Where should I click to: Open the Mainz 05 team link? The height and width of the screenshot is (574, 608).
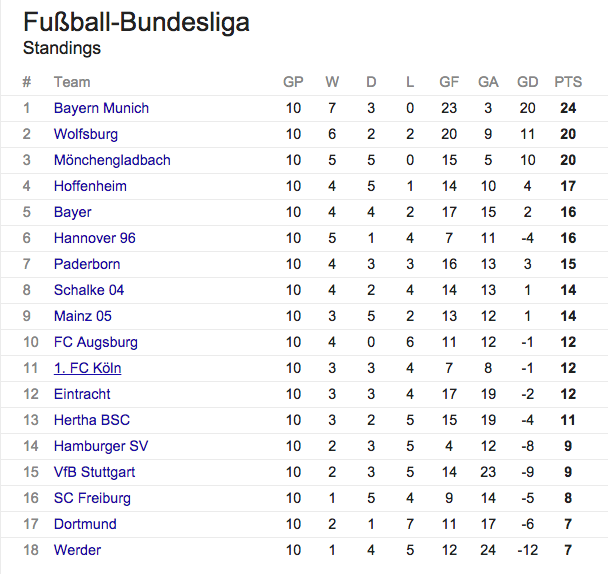click(83, 316)
